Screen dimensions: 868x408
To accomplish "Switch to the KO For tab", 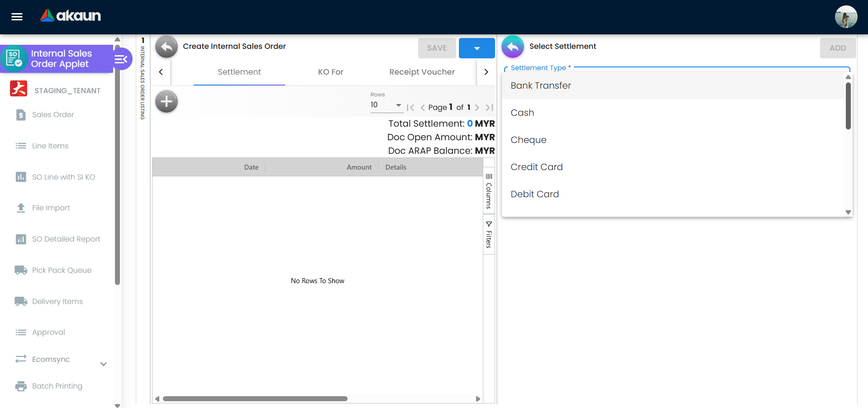I will [x=330, y=72].
